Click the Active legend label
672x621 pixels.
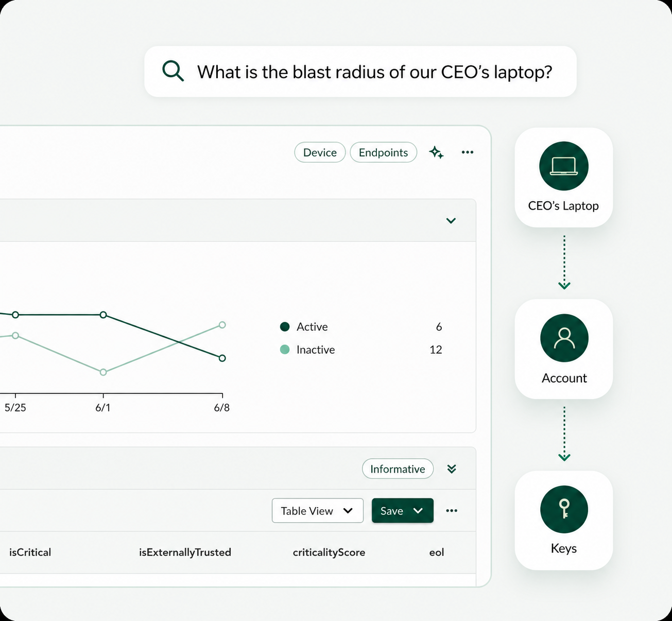click(x=312, y=327)
